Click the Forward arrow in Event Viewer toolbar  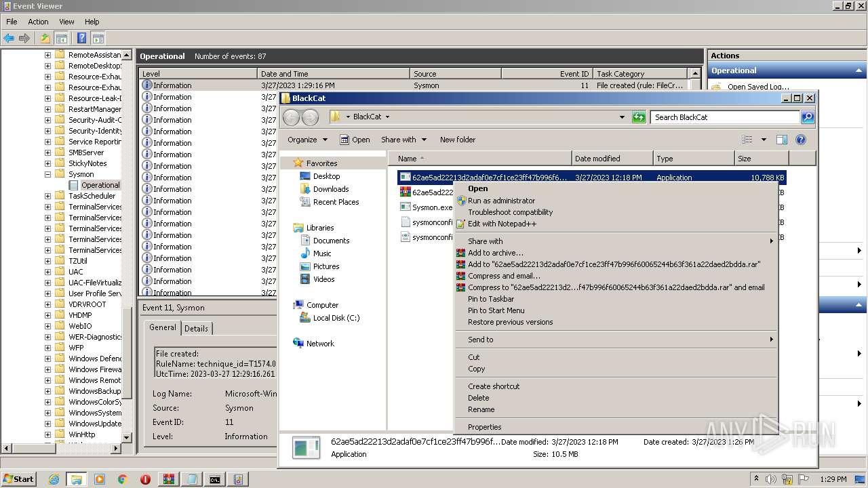coord(24,38)
